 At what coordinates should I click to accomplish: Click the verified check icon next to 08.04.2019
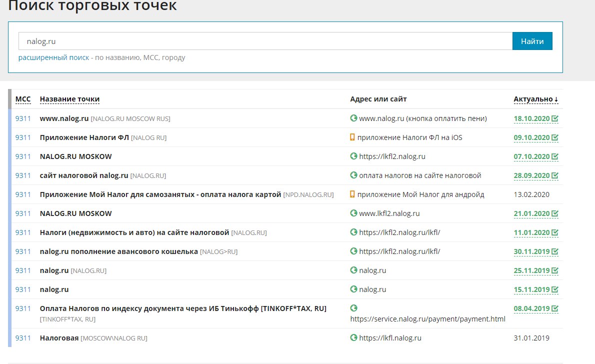point(555,308)
